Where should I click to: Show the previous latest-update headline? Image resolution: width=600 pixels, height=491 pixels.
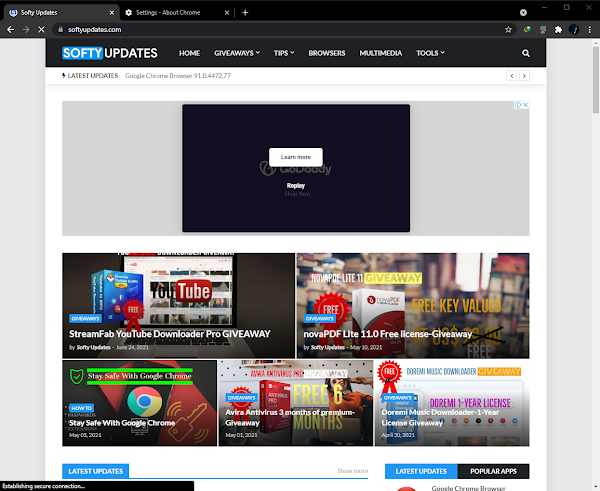point(512,76)
